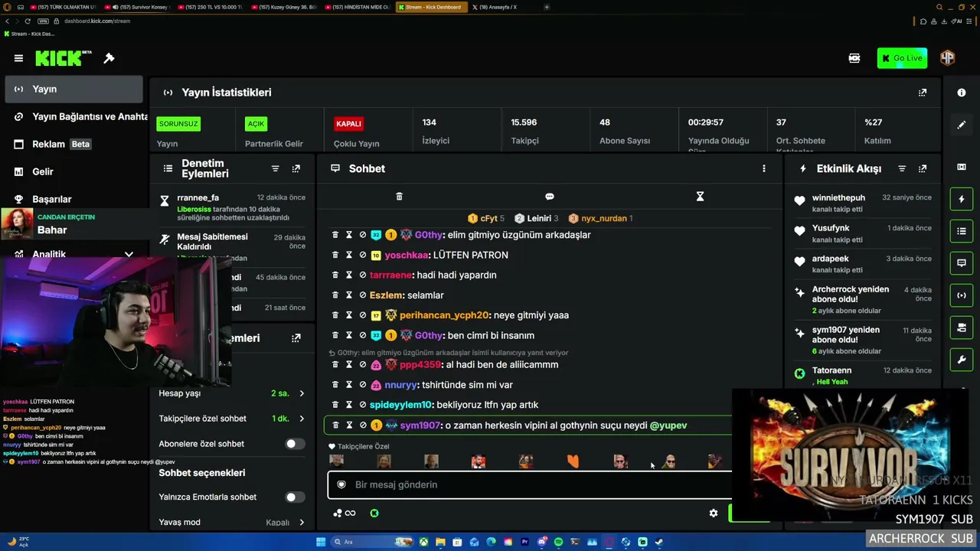Open winniethepuh in the activity feed

[x=838, y=197]
